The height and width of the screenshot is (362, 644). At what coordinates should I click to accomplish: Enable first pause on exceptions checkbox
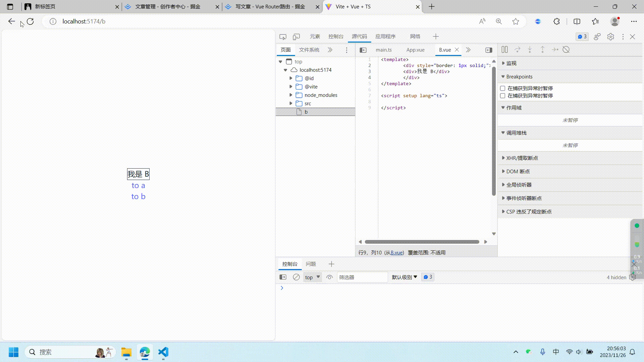click(x=502, y=88)
